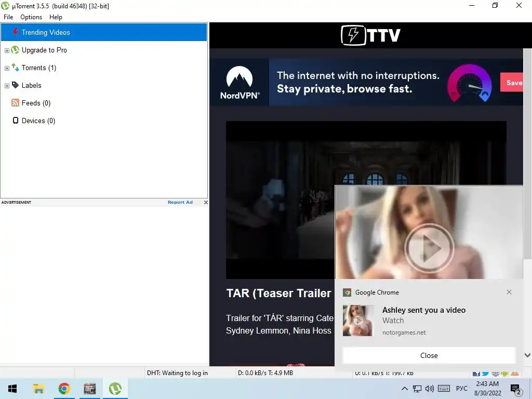Click the Labels tag icon

coord(15,85)
